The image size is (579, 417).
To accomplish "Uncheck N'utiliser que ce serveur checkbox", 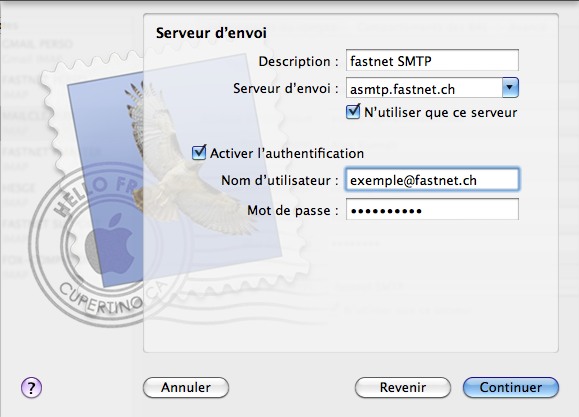I will [353, 112].
